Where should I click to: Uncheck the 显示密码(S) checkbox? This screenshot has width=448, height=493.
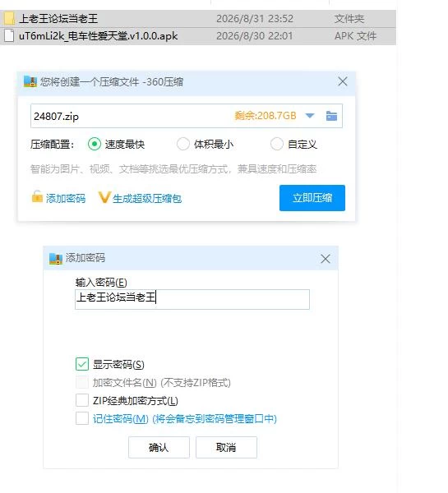82,364
